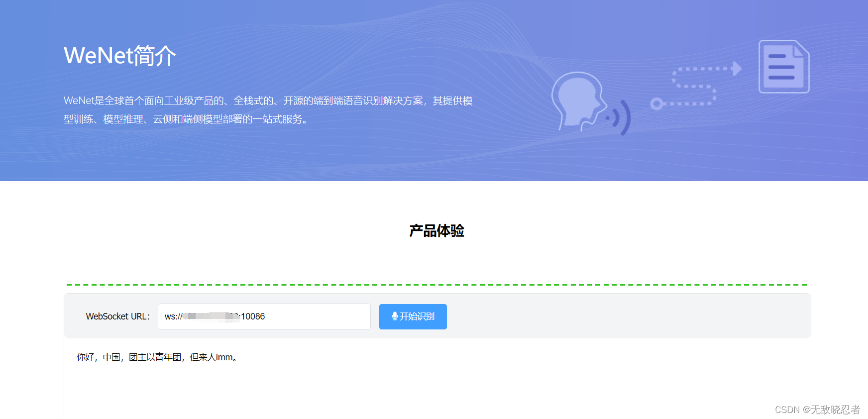Click the 开始识别 start recognition button
868x419 pixels.
click(x=413, y=316)
